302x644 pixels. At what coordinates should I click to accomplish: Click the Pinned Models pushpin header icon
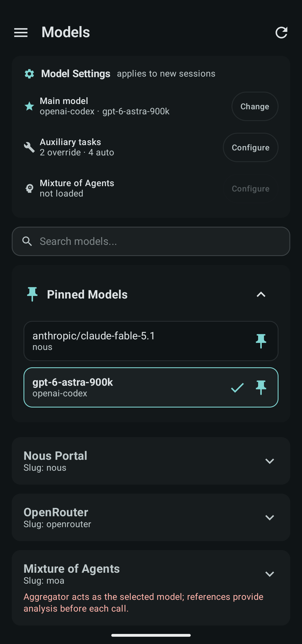click(32, 294)
